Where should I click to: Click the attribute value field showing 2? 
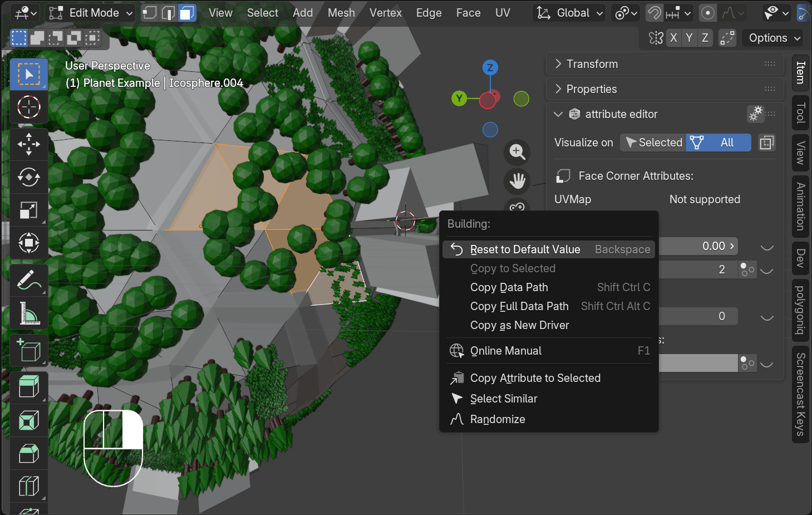pyautogui.click(x=698, y=269)
